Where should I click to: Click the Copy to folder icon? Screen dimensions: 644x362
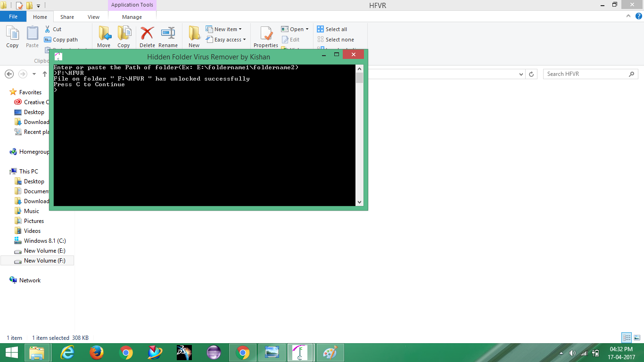(x=124, y=33)
